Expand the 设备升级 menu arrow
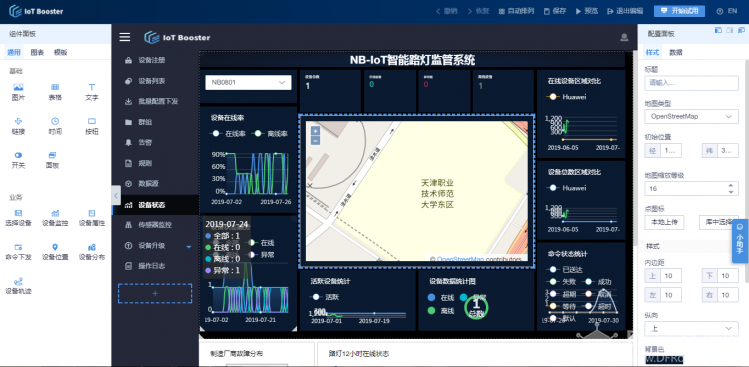 point(189,247)
